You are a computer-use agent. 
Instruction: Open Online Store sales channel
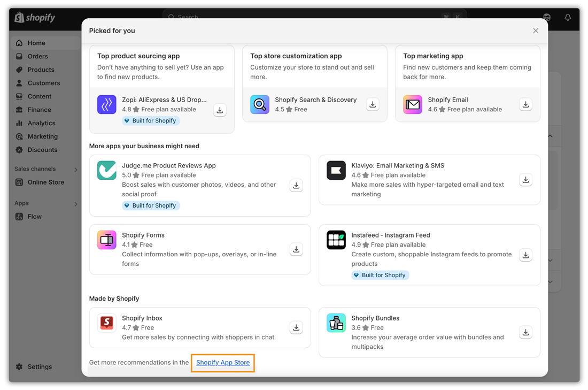point(45,182)
